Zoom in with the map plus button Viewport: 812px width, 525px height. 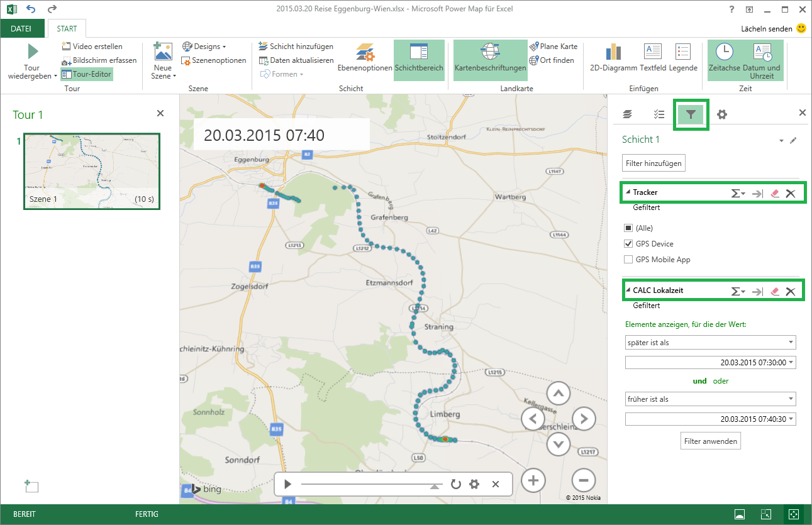533,481
